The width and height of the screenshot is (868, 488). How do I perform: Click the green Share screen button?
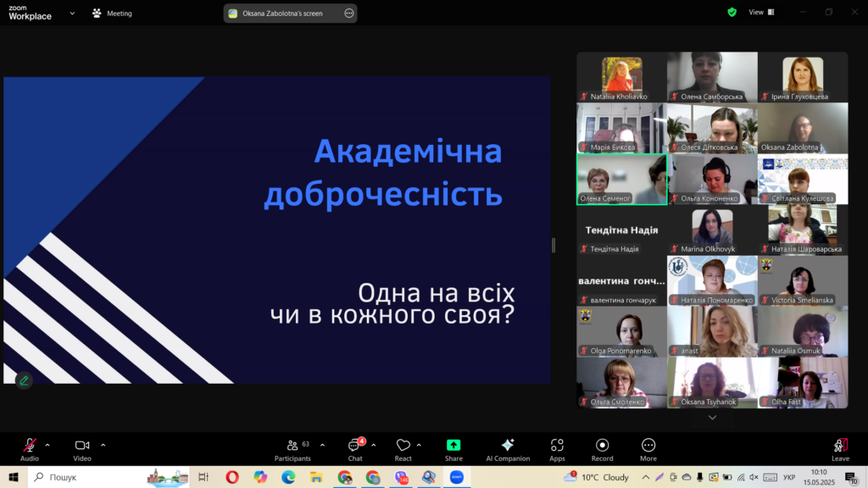(453, 449)
